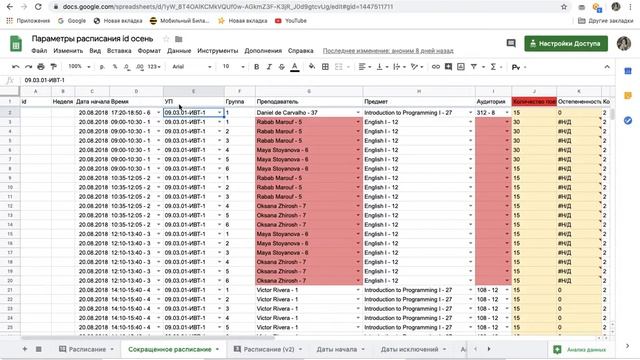This screenshot has width=640, height=360.
Task: Open the Инструменты menu
Action: [218, 51]
